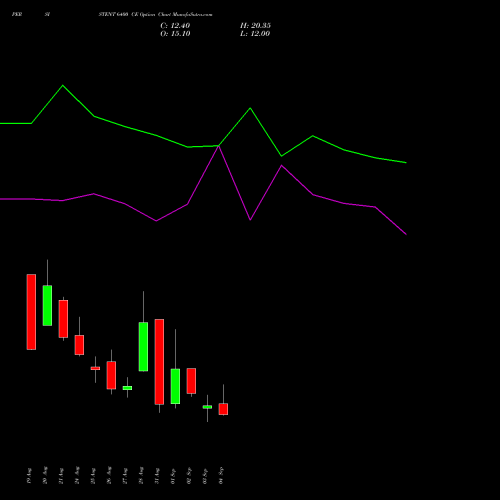Select the 04 Sep date label
The height and width of the screenshot is (500, 500).
(x=221, y=476)
